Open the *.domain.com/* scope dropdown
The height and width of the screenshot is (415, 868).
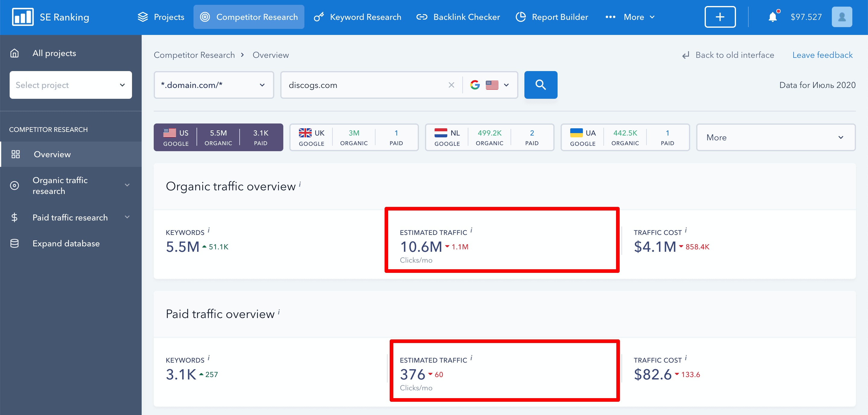[x=214, y=85]
